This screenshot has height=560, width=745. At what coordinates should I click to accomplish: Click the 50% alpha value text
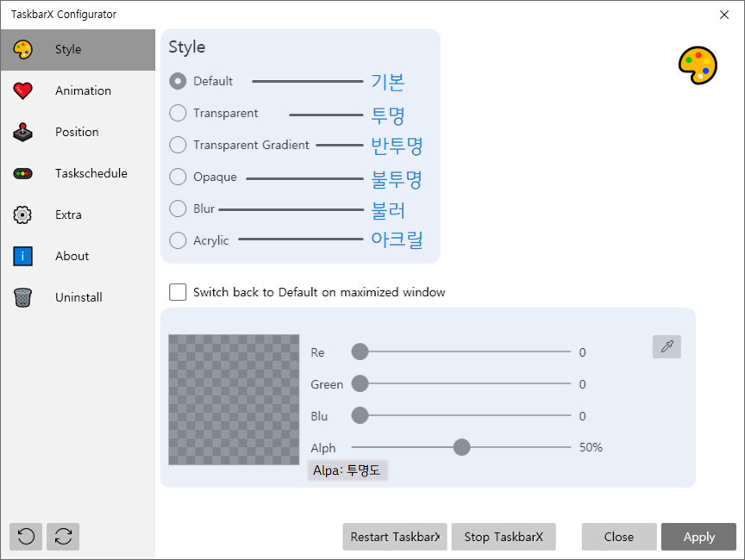coord(591,447)
